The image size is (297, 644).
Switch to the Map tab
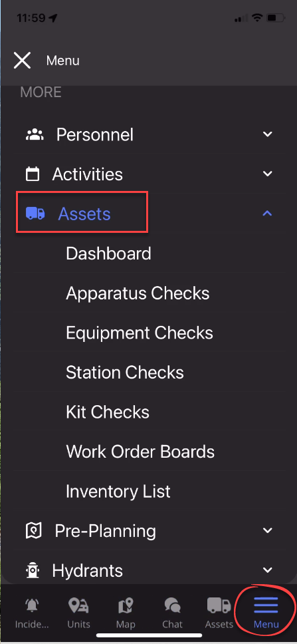[126, 613]
